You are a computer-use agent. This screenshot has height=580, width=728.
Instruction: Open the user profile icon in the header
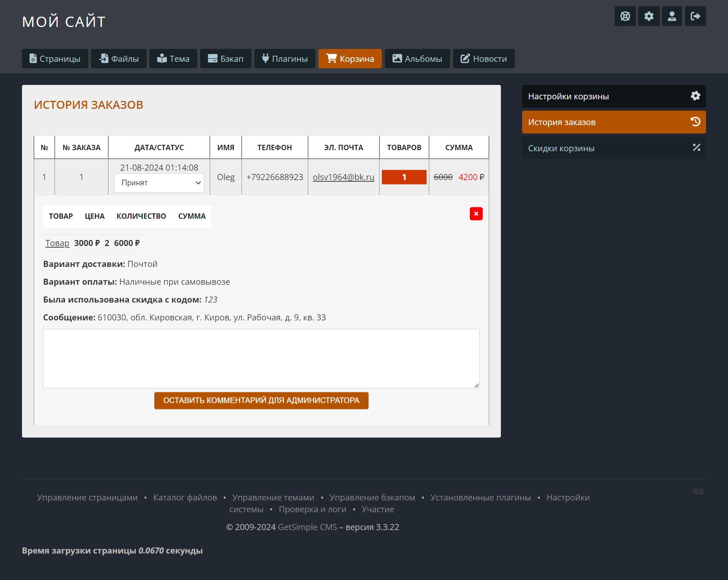point(672,16)
